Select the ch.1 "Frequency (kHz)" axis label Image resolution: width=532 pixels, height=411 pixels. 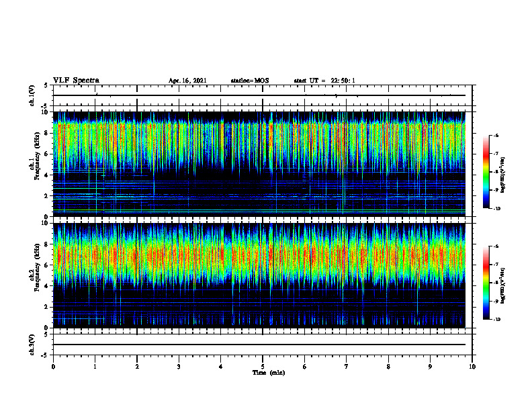click(x=37, y=156)
